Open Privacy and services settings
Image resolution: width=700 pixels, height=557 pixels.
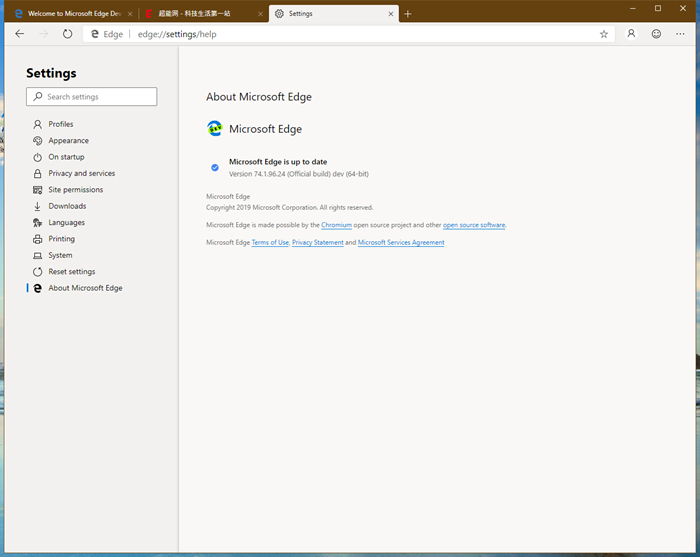81,173
